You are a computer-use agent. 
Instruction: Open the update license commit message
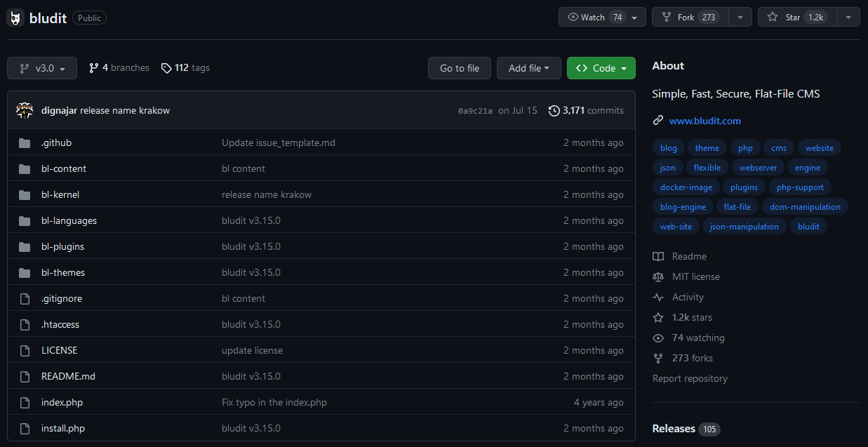click(x=253, y=350)
